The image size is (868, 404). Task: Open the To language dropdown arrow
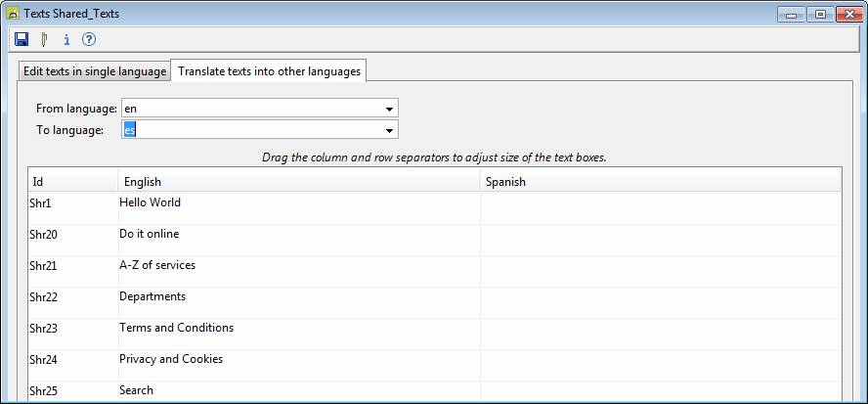pos(389,130)
